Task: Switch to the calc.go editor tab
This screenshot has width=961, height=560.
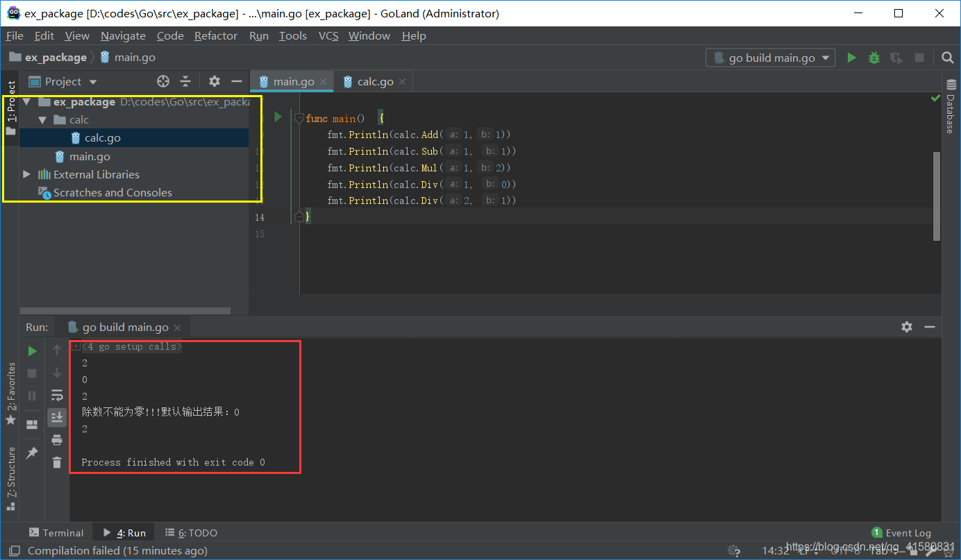Action: (x=374, y=82)
